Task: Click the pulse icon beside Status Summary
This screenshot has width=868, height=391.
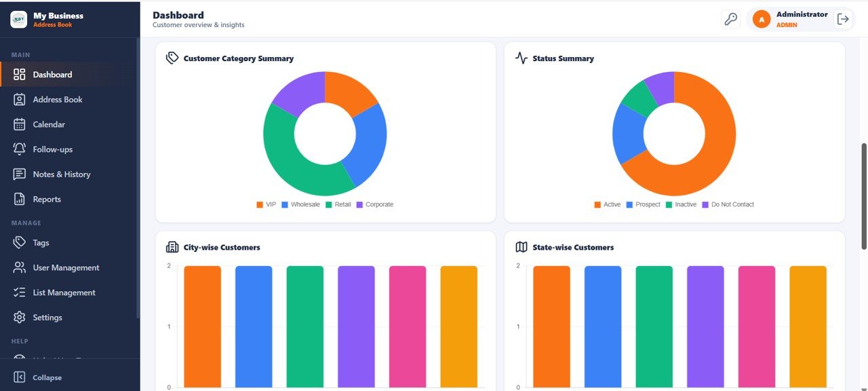Action: (521, 58)
